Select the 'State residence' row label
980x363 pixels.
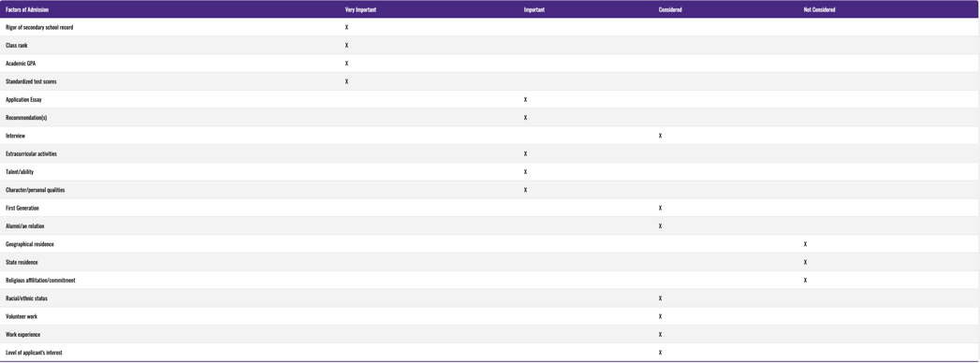[22, 263]
